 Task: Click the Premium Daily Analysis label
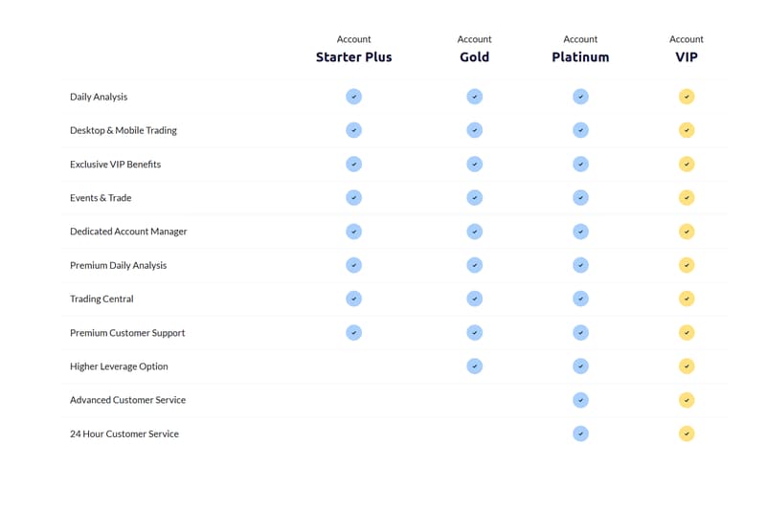(x=118, y=265)
